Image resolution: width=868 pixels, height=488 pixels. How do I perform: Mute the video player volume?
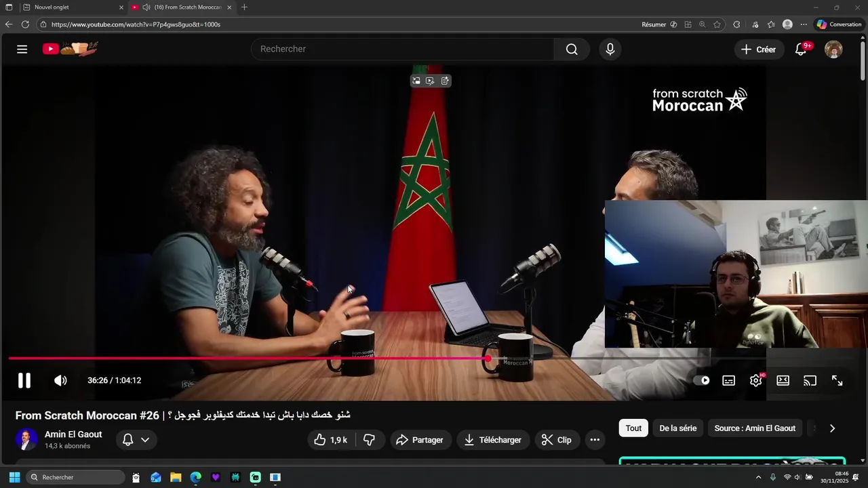point(60,380)
